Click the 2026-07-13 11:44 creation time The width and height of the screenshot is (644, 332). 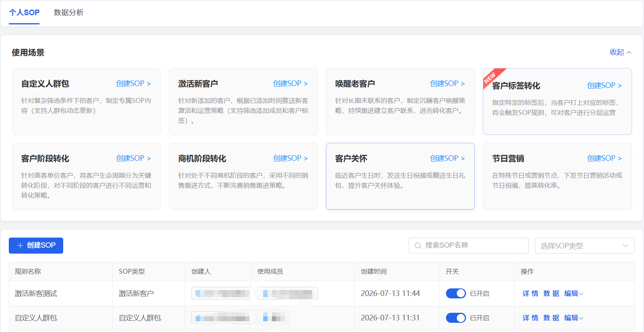(x=390, y=294)
